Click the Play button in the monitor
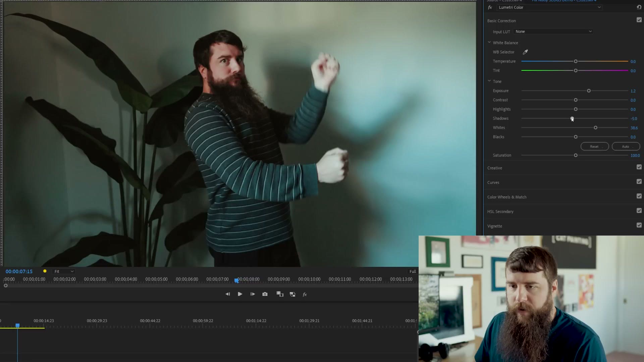 tap(240, 294)
